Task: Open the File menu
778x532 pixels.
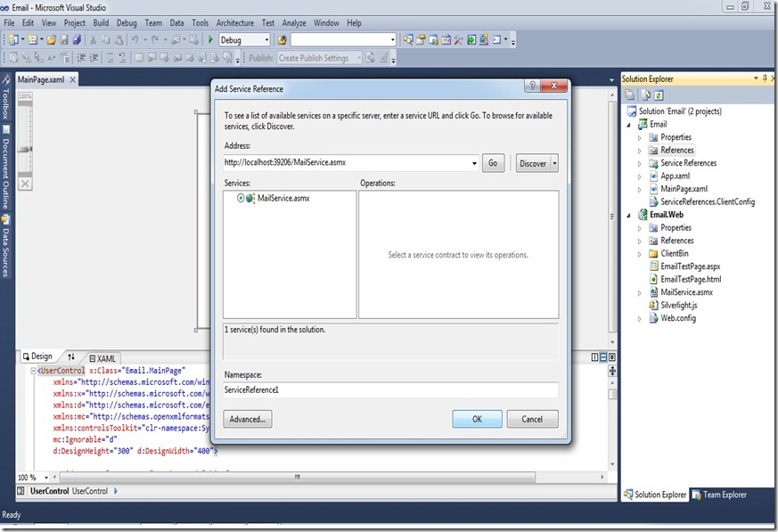Action: (9, 23)
